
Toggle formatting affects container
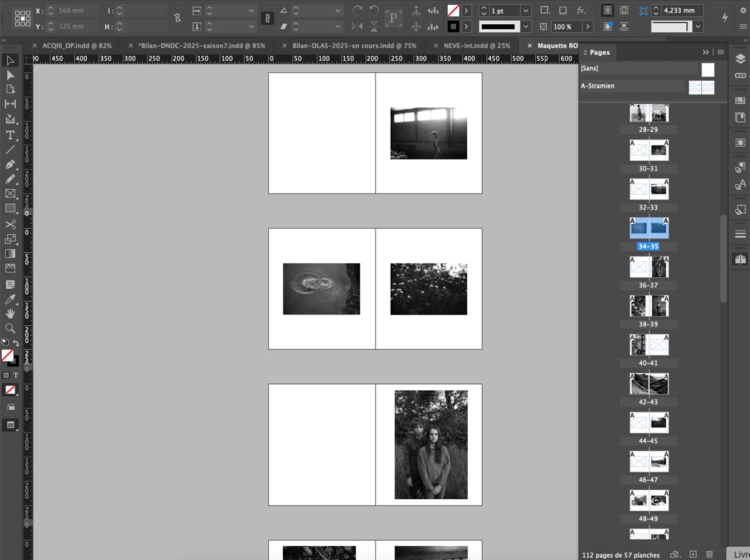point(6,376)
